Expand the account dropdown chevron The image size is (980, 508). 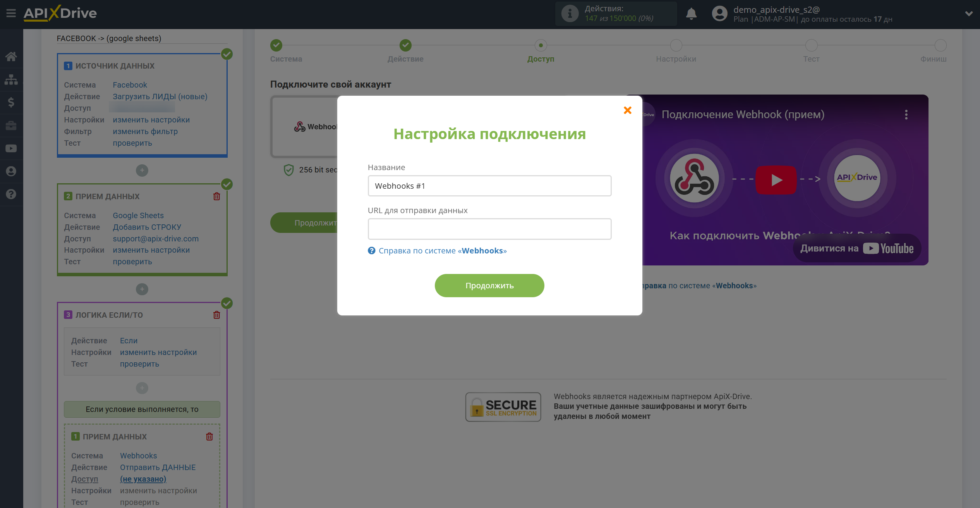[969, 14]
